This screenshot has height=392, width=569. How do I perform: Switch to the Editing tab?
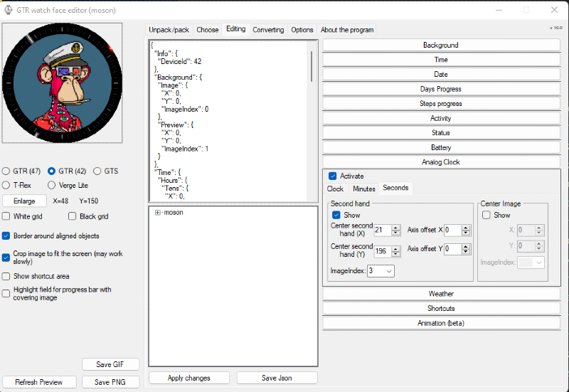pos(236,28)
